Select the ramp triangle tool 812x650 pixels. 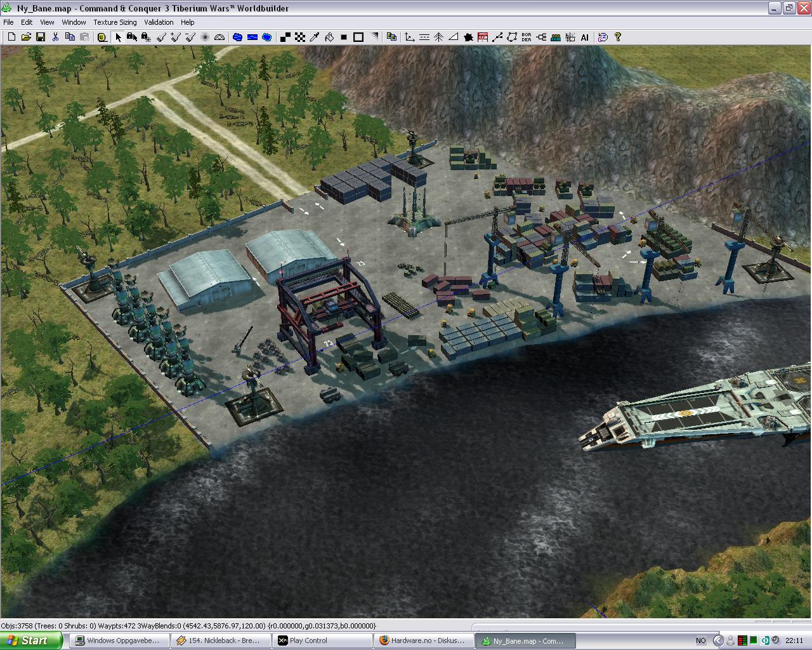click(454, 37)
